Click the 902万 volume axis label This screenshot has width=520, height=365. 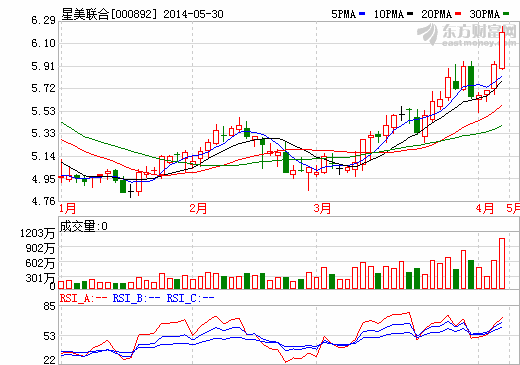pyautogui.click(x=40, y=248)
